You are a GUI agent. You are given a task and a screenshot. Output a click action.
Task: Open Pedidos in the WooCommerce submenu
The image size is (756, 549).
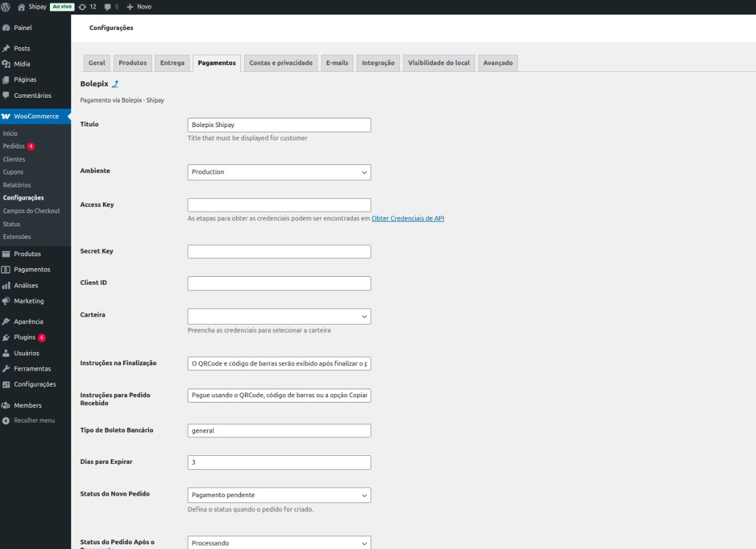click(13, 146)
